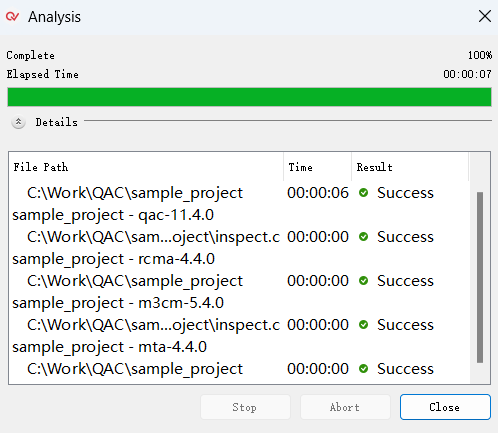Close the Analysis dialog with X
Viewport: 498px width, 433px height.
[x=485, y=16]
